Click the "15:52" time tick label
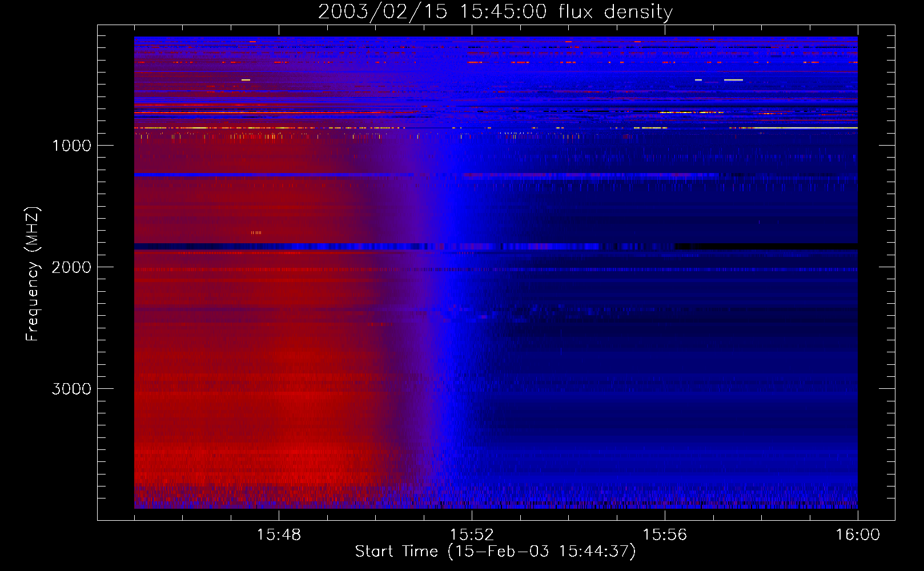 (472, 535)
